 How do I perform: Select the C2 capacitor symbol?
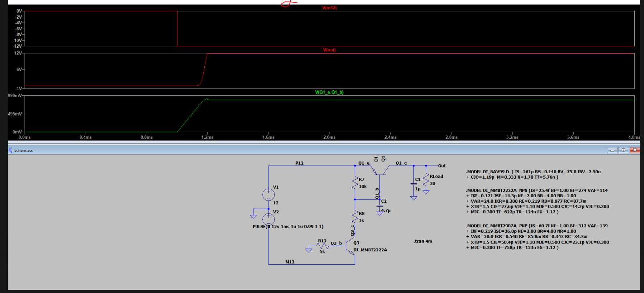point(379,206)
